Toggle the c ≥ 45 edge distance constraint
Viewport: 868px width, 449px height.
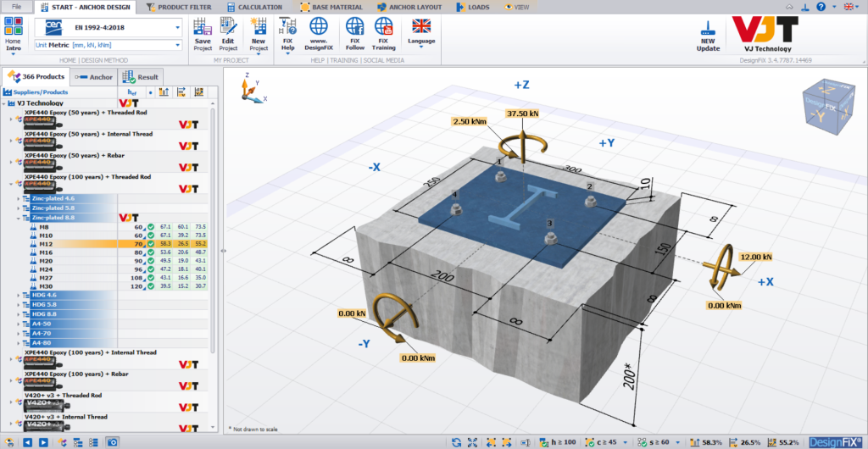(x=603, y=442)
